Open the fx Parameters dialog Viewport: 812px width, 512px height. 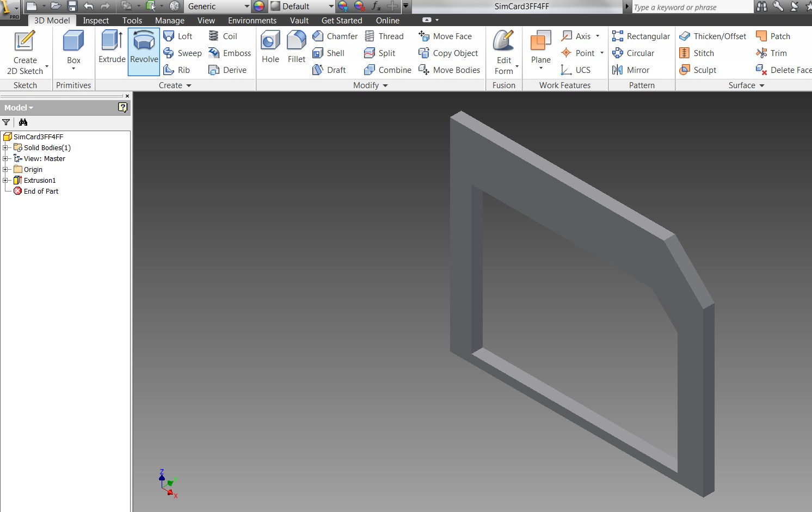[x=376, y=7]
